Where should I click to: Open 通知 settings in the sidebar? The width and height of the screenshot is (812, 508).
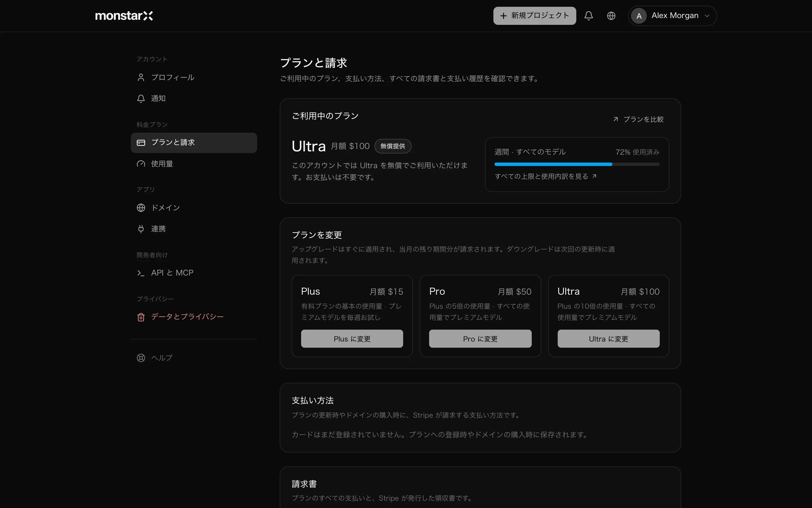point(194,98)
